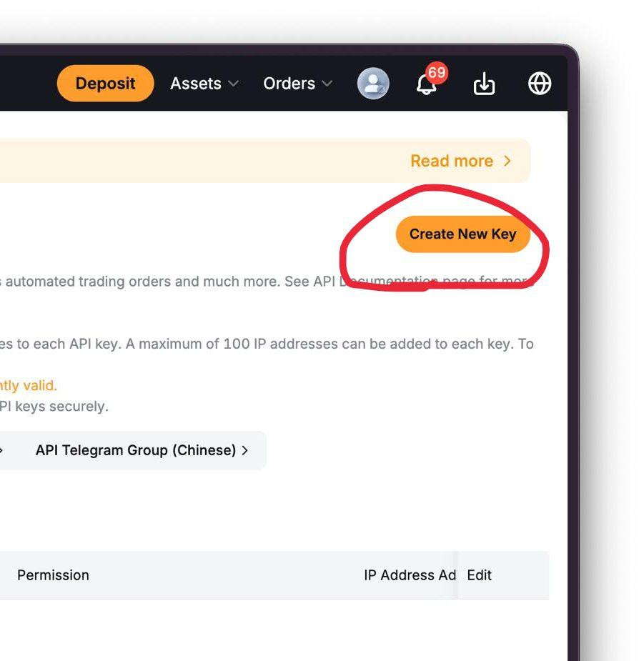Open the notifications bell icon
The height and width of the screenshot is (661, 644).
tap(426, 84)
